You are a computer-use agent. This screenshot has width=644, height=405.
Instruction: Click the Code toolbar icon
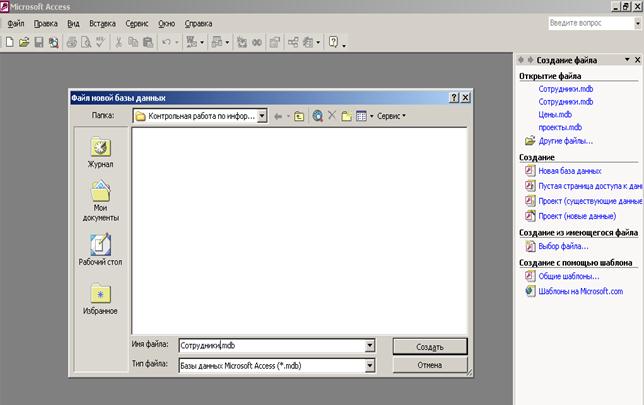pos(242,42)
